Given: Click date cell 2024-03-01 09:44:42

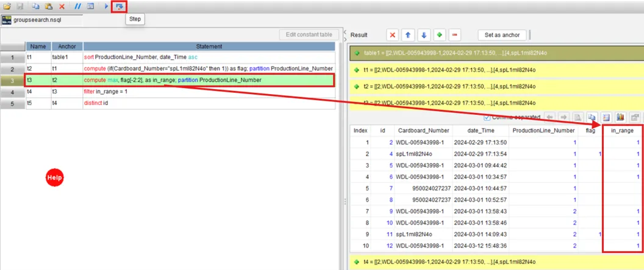Looking at the screenshot, I should 480,165.
